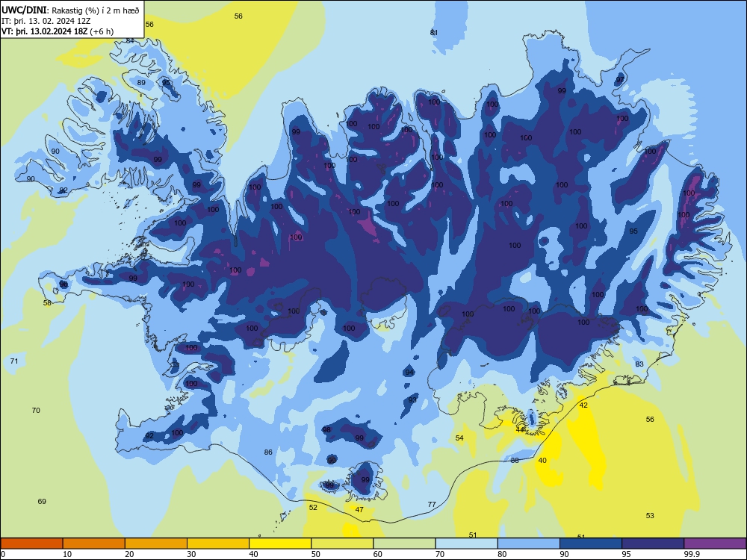Select the 54 humidity value on map
747x560 pixels.
click(459, 438)
